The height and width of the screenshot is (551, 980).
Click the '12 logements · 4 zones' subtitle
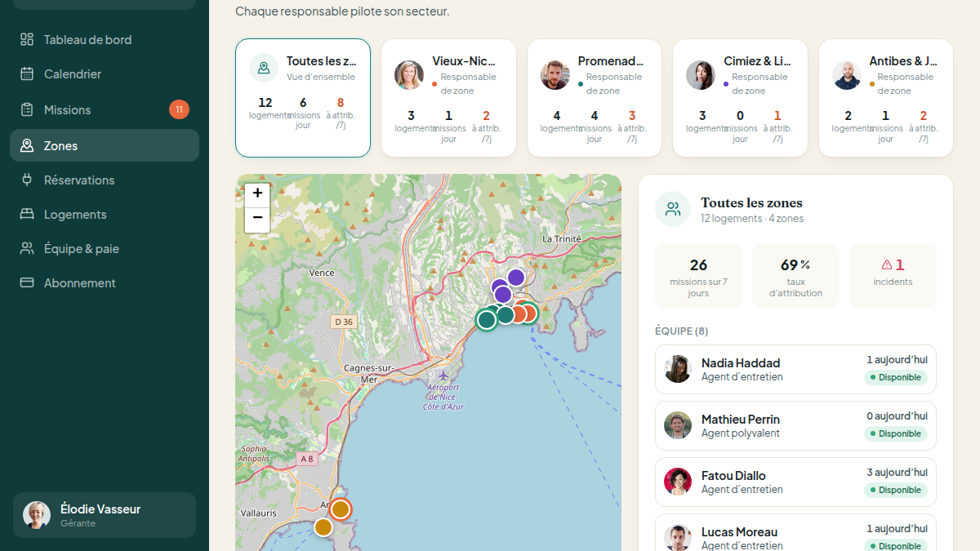coord(752,219)
